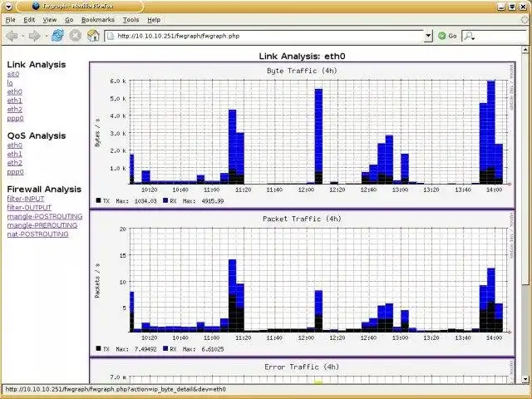Open the filter-INPUT firewall link
Viewport: 532px width, 399px height.
[x=26, y=199]
